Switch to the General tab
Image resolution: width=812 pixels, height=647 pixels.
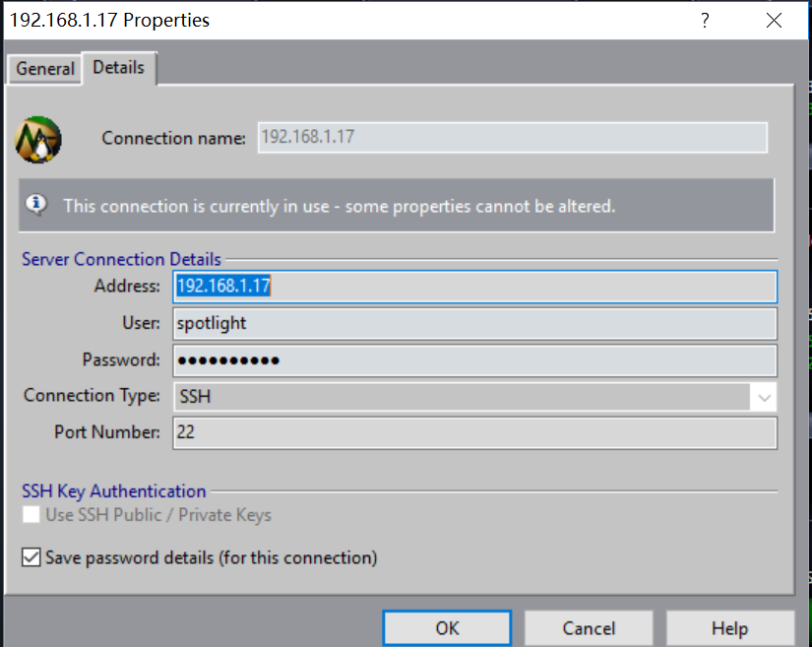pyautogui.click(x=44, y=69)
